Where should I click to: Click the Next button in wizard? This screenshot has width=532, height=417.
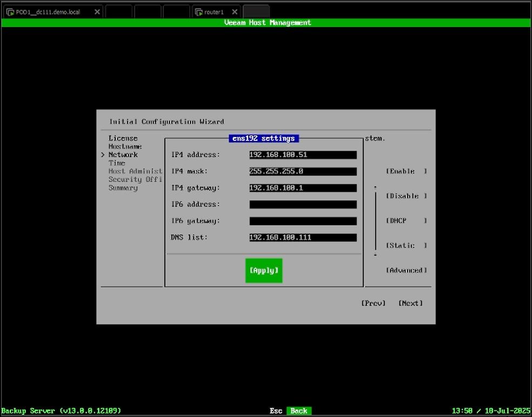coord(410,303)
